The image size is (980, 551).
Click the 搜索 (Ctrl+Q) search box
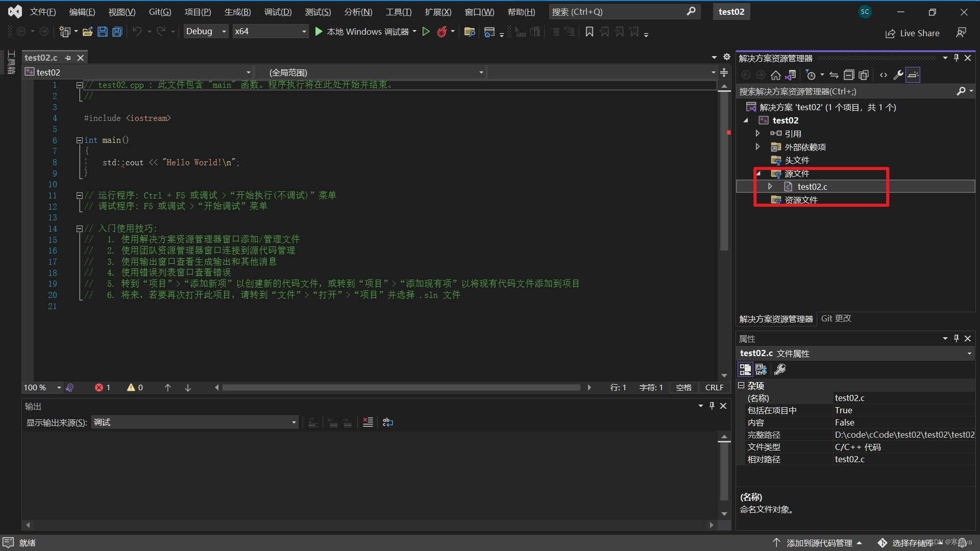[x=624, y=12]
